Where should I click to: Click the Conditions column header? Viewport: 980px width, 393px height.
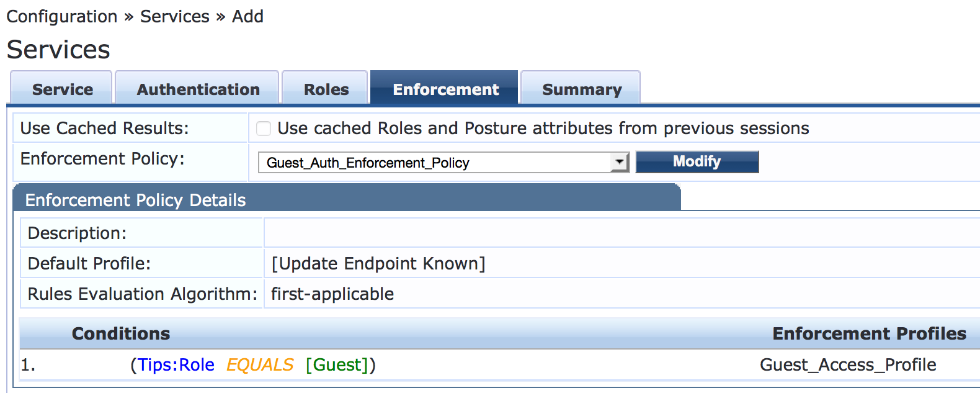(121, 334)
